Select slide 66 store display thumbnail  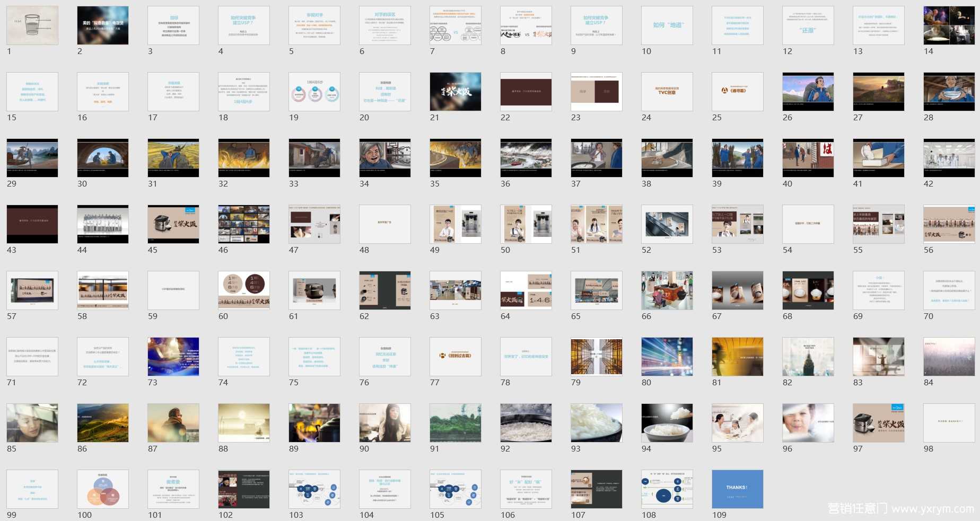click(667, 290)
